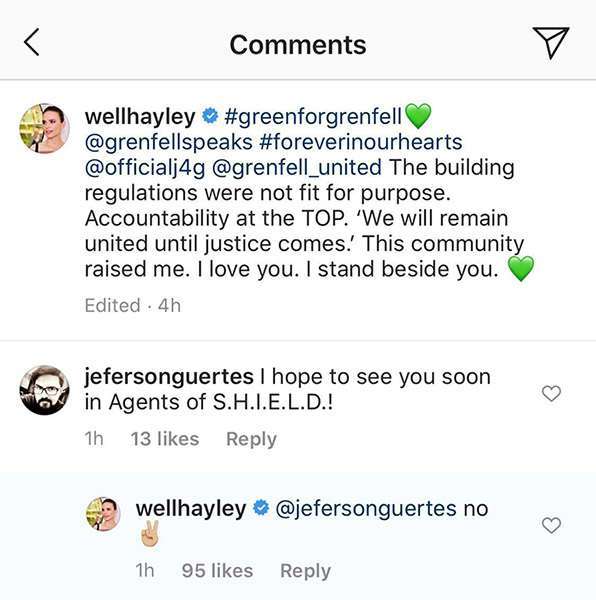Reply to jefersonguertes' comment
The width and height of the screenshot is (596, 600).
pos(251,439)
